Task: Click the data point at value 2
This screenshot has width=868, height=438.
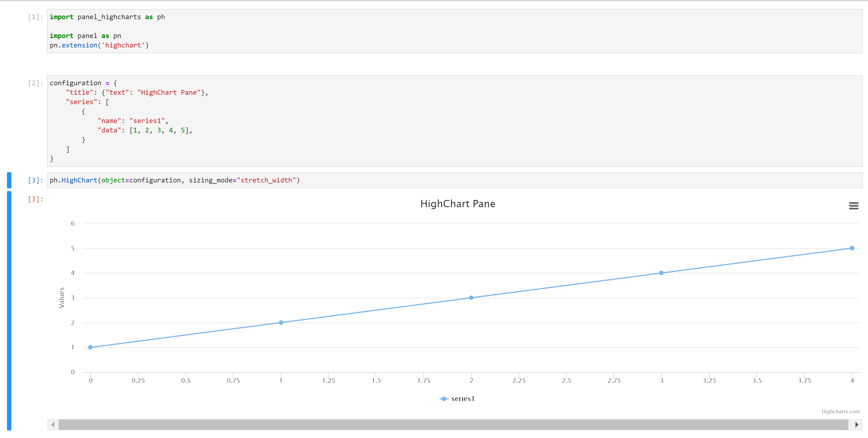Action: (x=281, y=322)
